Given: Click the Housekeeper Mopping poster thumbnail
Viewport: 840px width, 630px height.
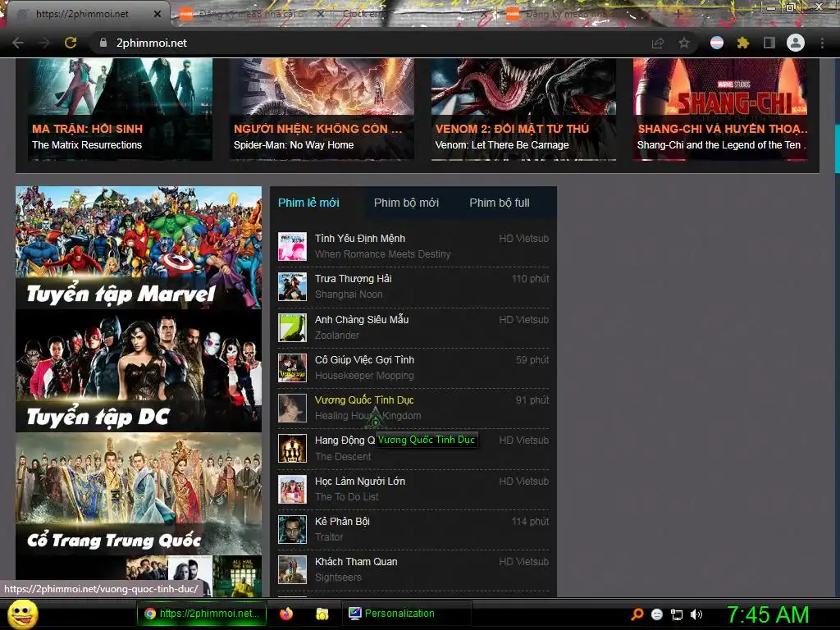Looking at the screenshot, I should (x=292, y=367).
